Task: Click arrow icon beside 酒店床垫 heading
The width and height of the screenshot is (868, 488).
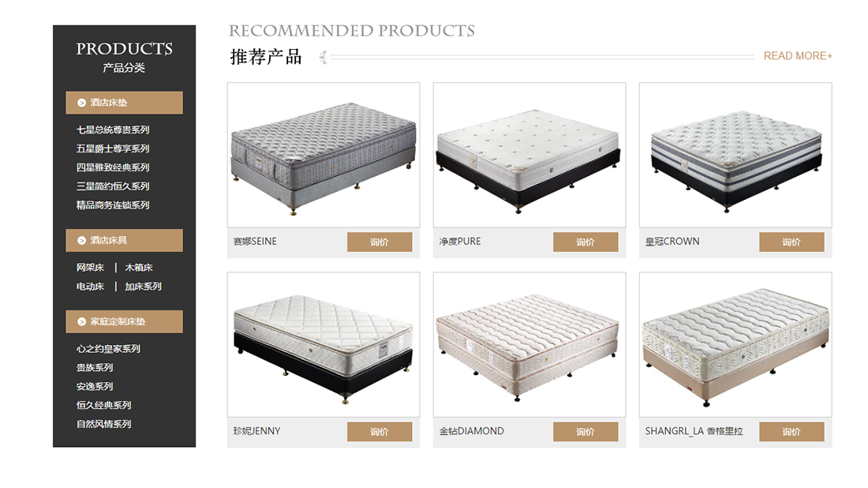Action: coord(81,103)
